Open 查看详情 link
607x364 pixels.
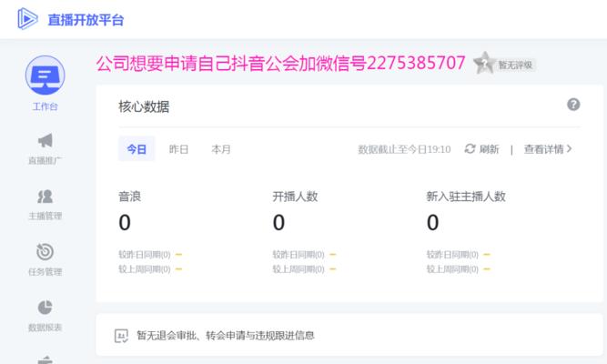pos(543,149)
